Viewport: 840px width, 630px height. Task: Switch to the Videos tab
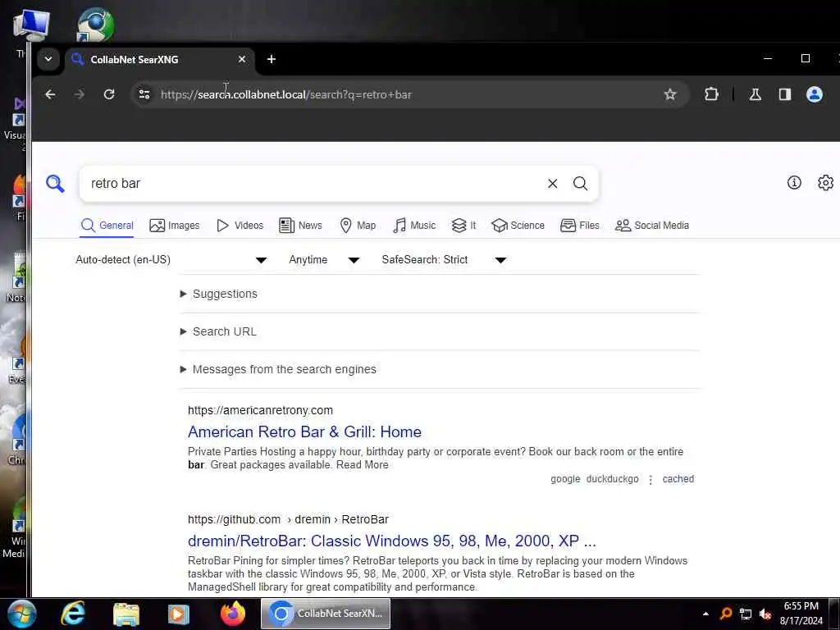click(x=240, y=226)
